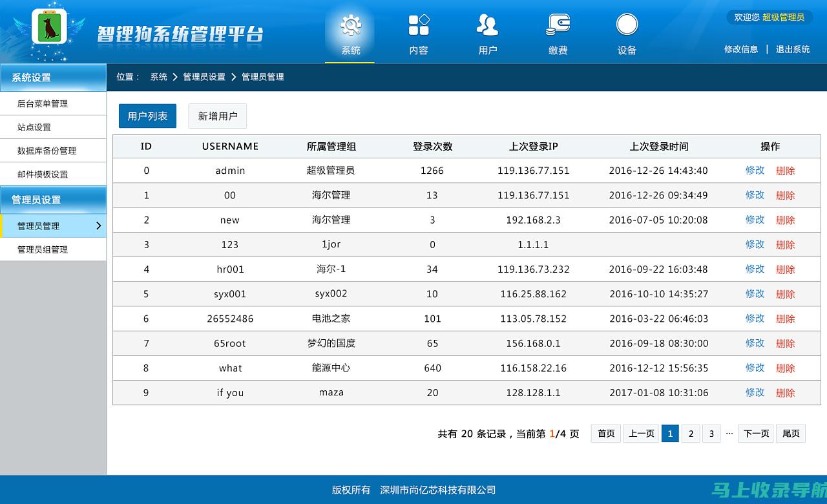The height and width of the screenshot is (504, 827).
Task: Click 修改 for user 123
Action: (755, 244)
